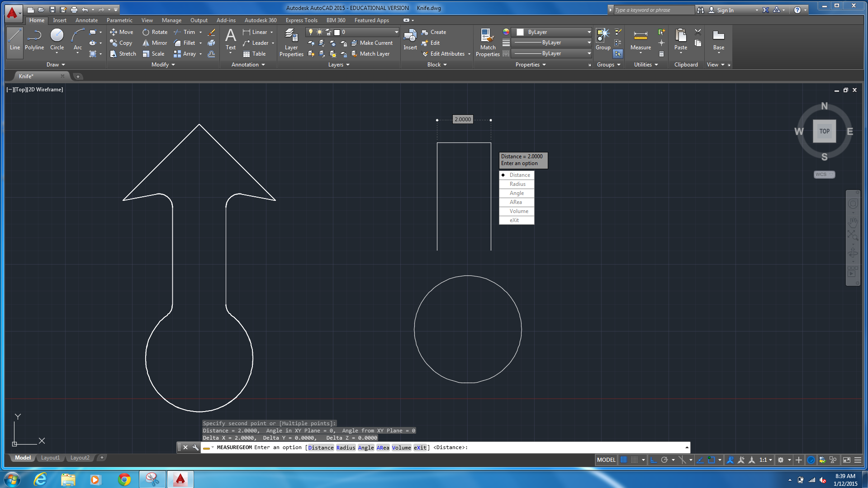Viewport: 868px width, 488px height.
Task: Click Volume option in command line
Action: click(401, 448)
